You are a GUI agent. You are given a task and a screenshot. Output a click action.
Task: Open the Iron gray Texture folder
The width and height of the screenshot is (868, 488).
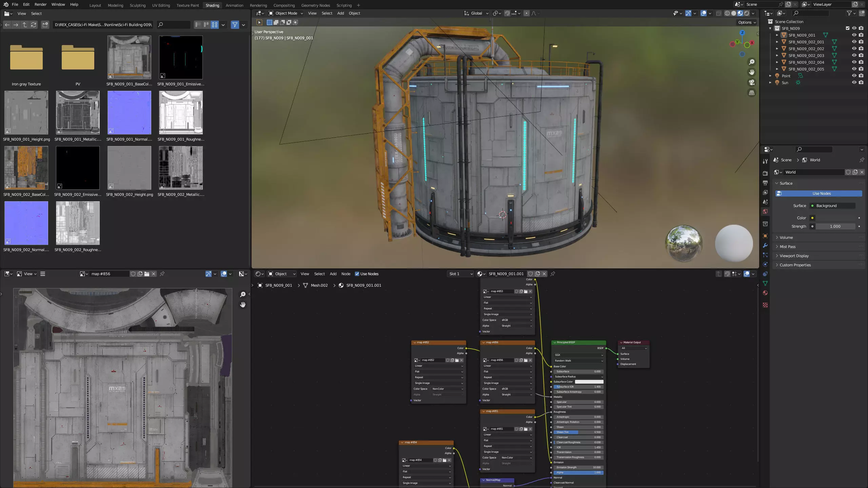tap(26, 62)
